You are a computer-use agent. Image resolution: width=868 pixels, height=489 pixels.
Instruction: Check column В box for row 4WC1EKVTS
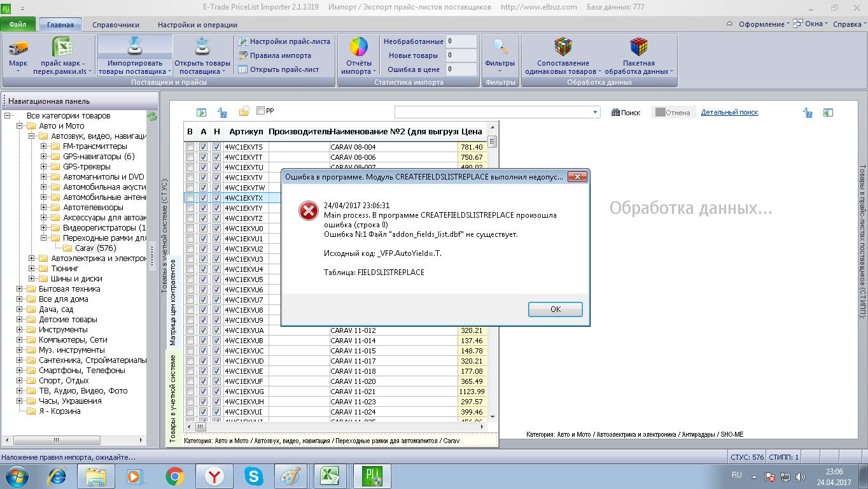(x=190, y=147)
